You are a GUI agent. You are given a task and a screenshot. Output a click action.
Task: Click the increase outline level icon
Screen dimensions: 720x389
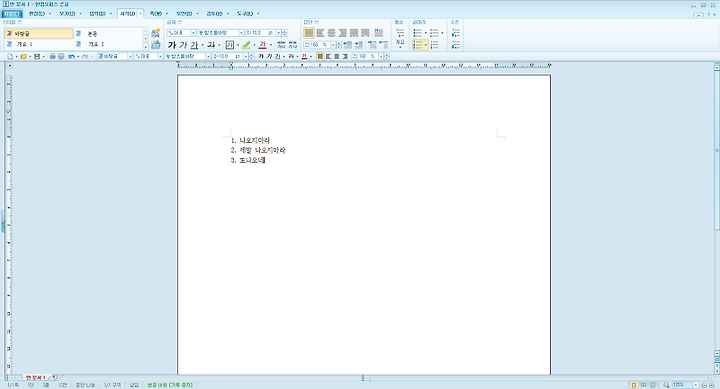click(x=456, y=33)
